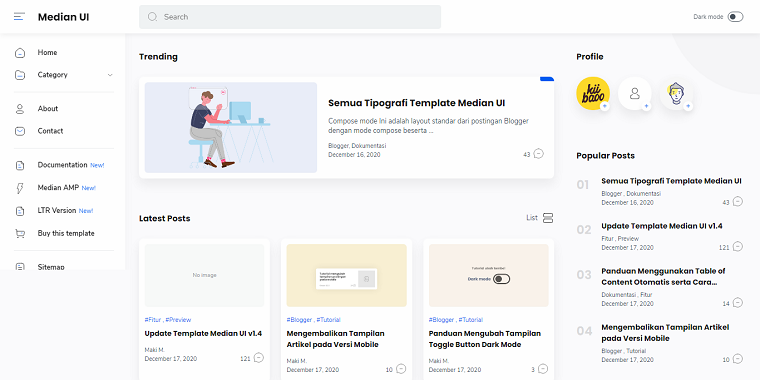Open popular post Mengembalikan Tampilan Artikel
This screenshot has height=380, width=760.
tap(665, 333)
